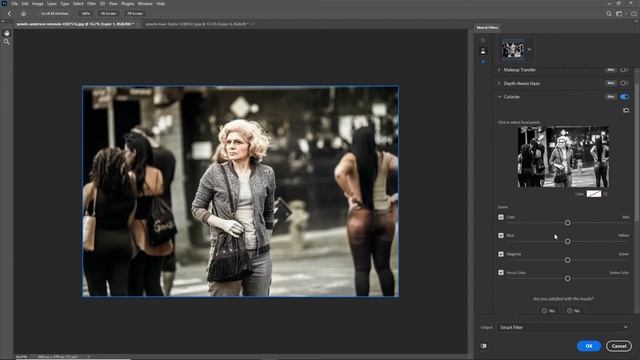Click the Magenta to Green slider handle
This screenshot has height=360, width=640.
pos(567,260)
